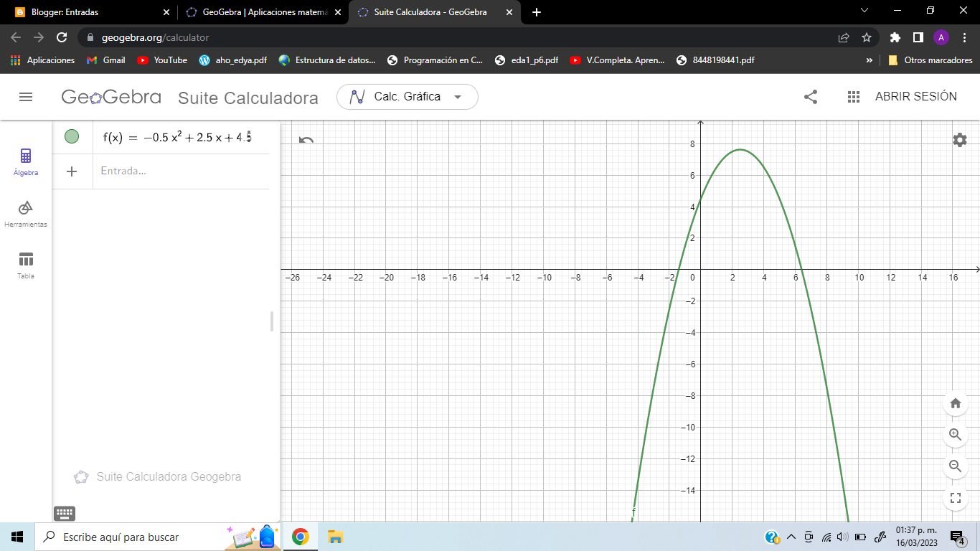Open a new browser tab
This screenshot has height=551, width=980.
tap(537, 12)
